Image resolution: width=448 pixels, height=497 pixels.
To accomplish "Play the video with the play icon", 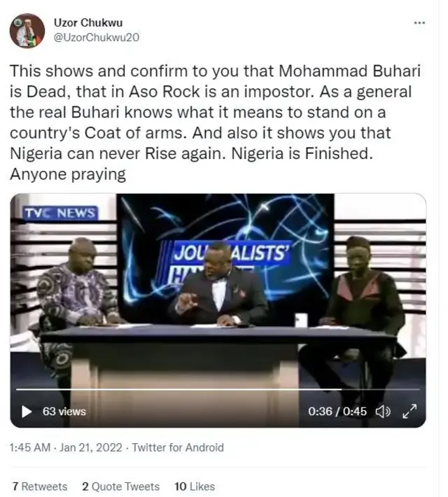I will tap(27, 412).
